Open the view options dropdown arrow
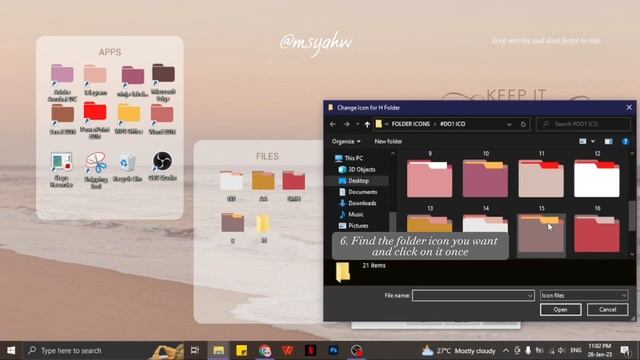Viewport: 640px width, 360px height. 593,141
